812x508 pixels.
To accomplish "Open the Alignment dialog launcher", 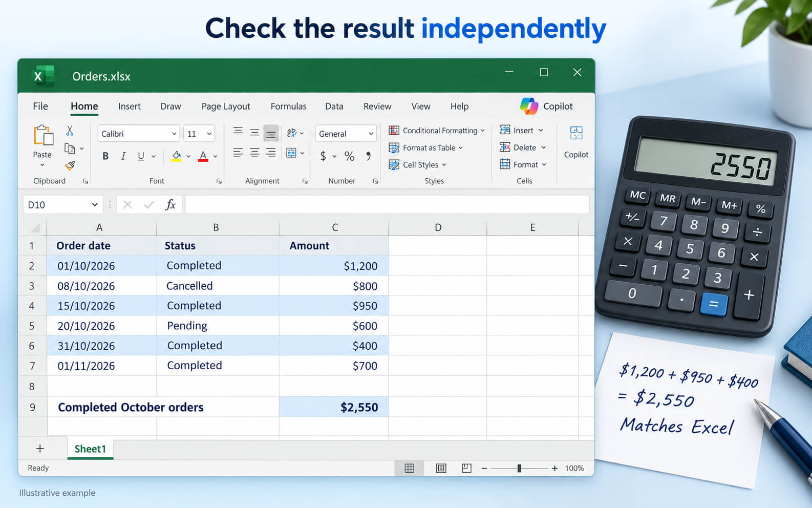I will point(305,181).
